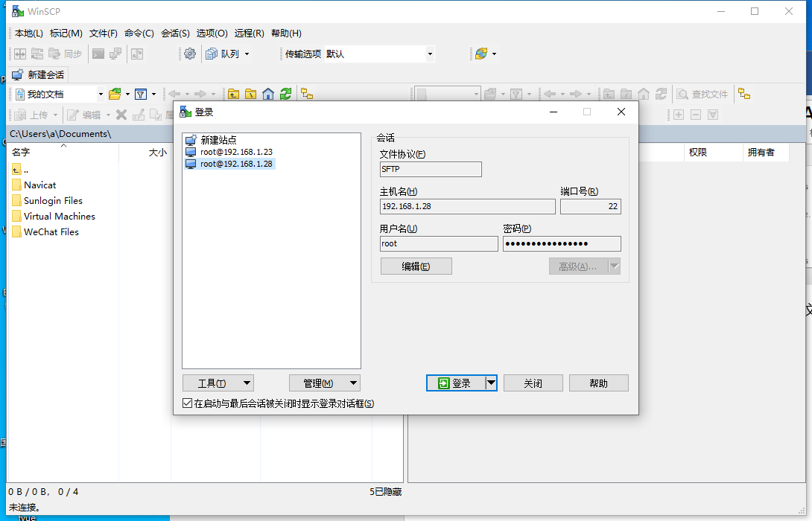Click the rename icon in local toolbar
812x521 pixels.
(x=139, y=115)
